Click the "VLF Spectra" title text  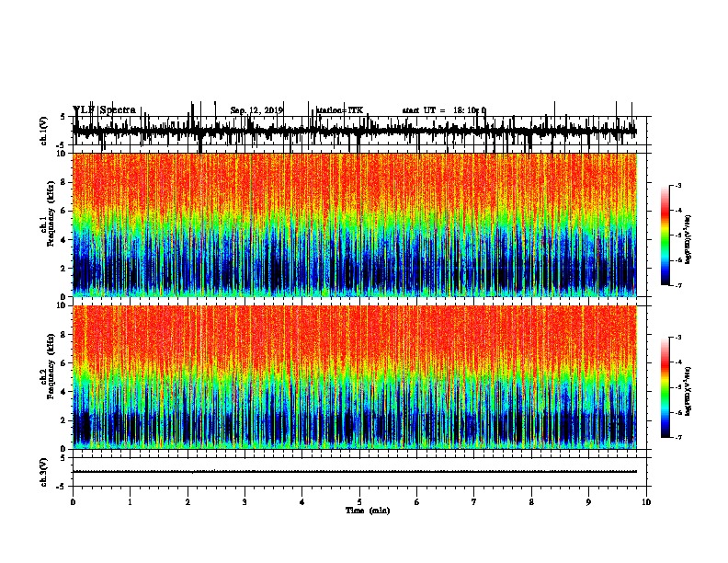[x=105, y=110]
